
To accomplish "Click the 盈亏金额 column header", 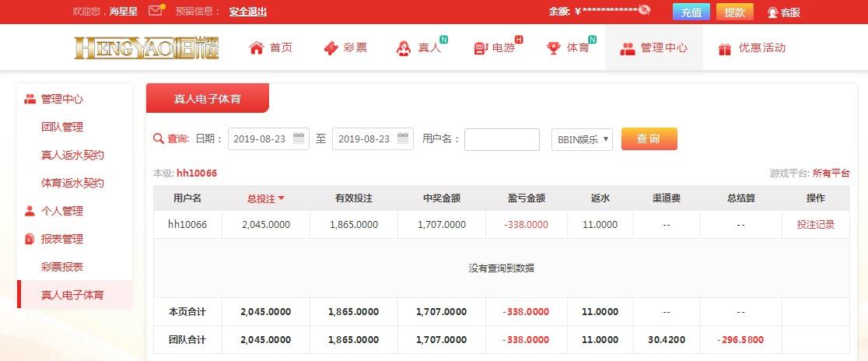I will (527, 198).
